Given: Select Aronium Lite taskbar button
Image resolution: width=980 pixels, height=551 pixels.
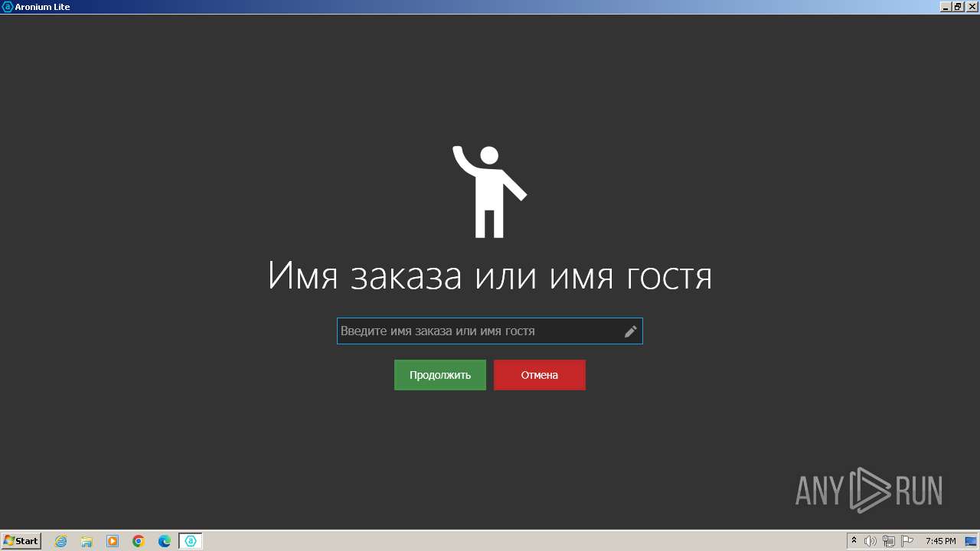Looking at the screenshot, I should pos(191,541).
